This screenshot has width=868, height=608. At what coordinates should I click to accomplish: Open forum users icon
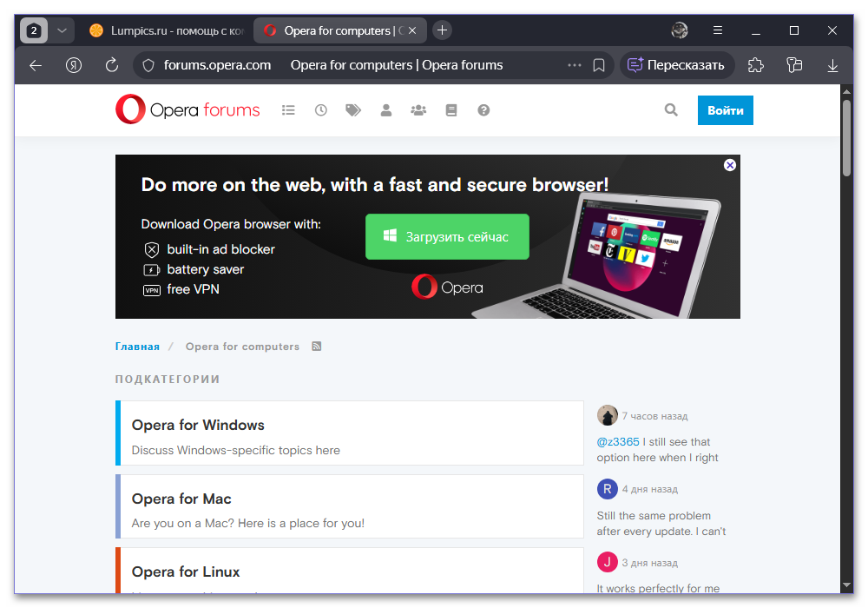click(386, 110)
